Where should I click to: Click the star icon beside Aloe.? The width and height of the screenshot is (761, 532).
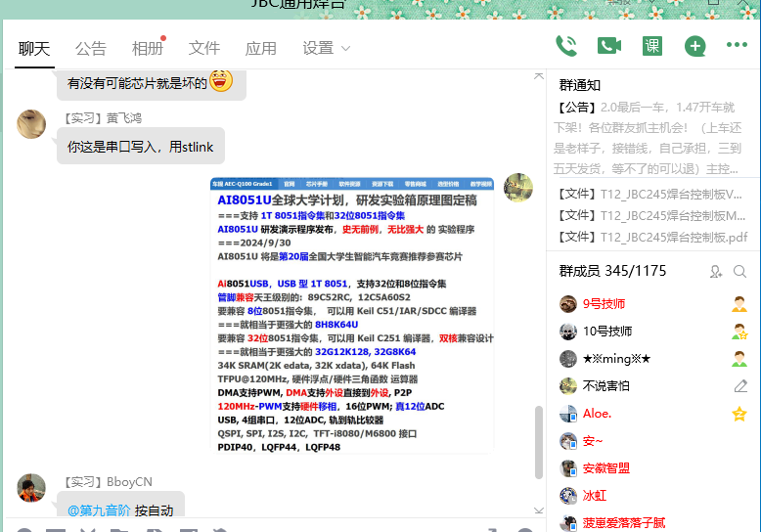[x=739, y=414]
